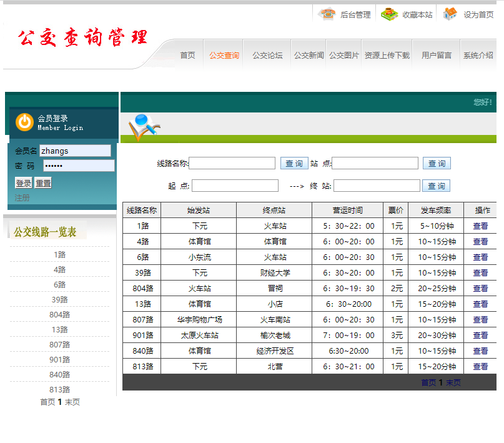Click the 收藏本站 link

tap(418, 15)
